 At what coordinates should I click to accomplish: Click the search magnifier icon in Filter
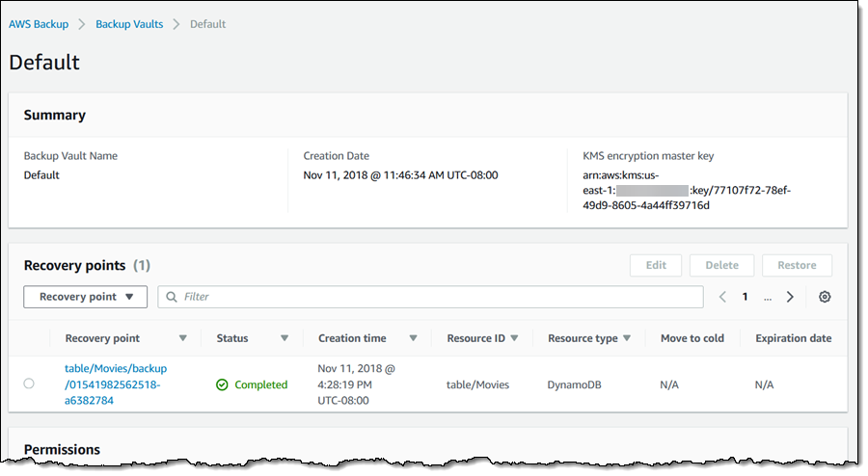click(x=172, y=297)
